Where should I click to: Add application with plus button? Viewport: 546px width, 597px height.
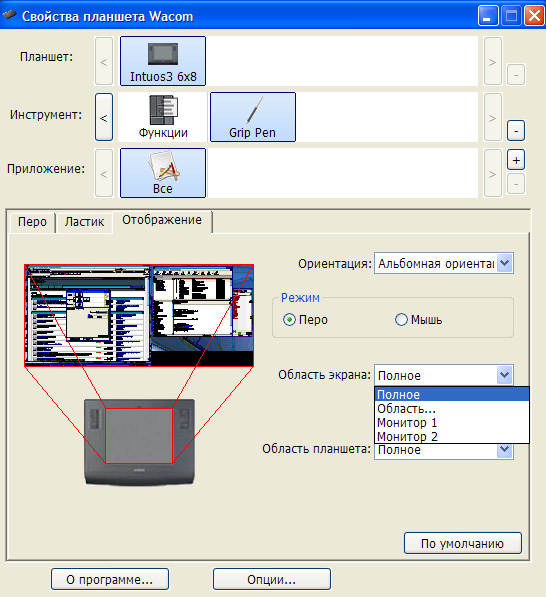516,160
